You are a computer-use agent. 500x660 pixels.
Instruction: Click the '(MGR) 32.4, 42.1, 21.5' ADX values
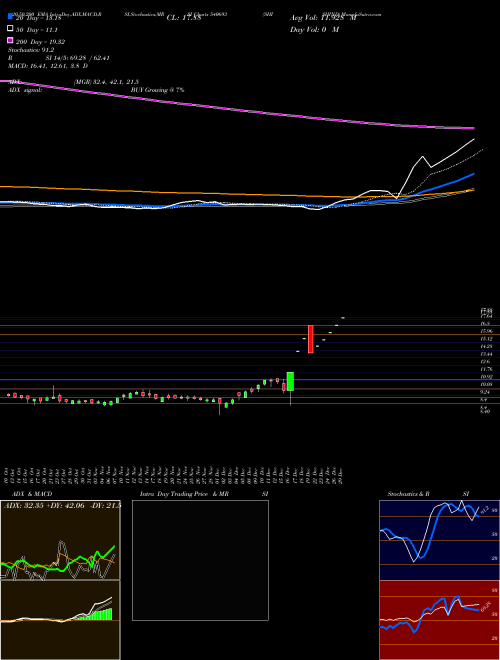(106, 82)
